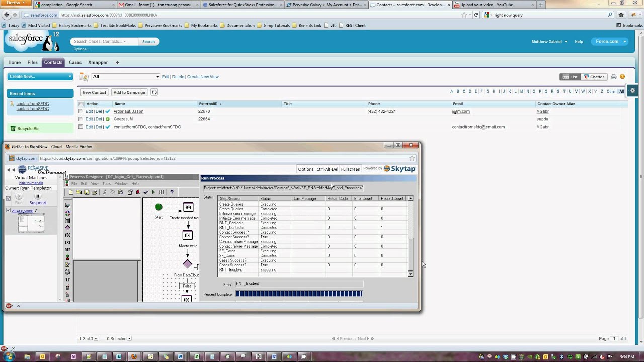The width and height of the screenshot is (644, 362).
Task: Click Print icon in Process Designer toolbar
Action: click(94, 192)
